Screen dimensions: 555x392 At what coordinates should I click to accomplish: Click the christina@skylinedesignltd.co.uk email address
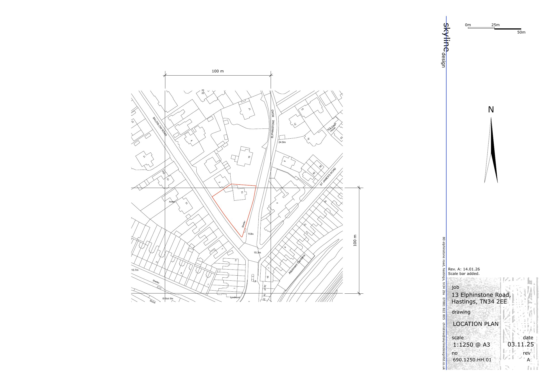click(444, 346)
